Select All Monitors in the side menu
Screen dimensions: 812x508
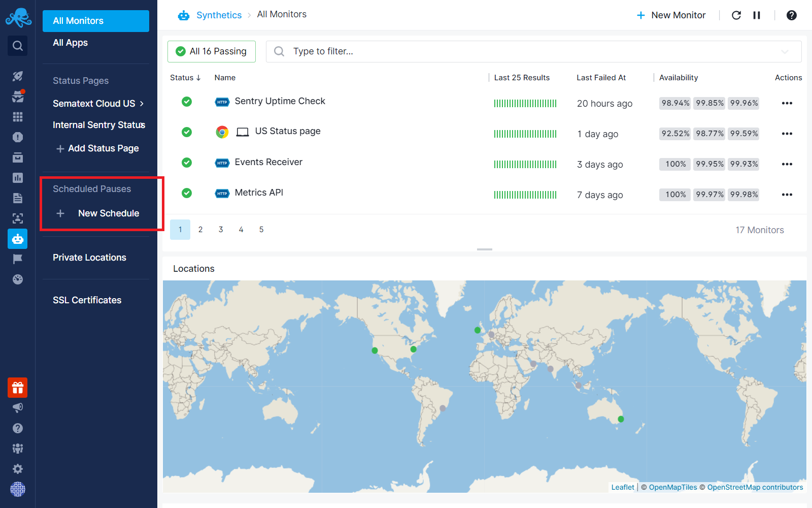(96, 21)
